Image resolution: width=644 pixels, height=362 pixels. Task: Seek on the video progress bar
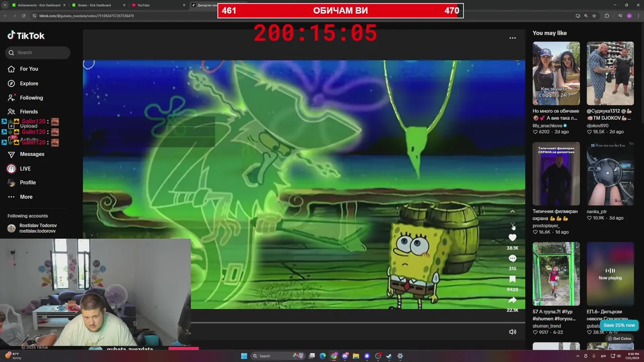(x=358, y=323)
